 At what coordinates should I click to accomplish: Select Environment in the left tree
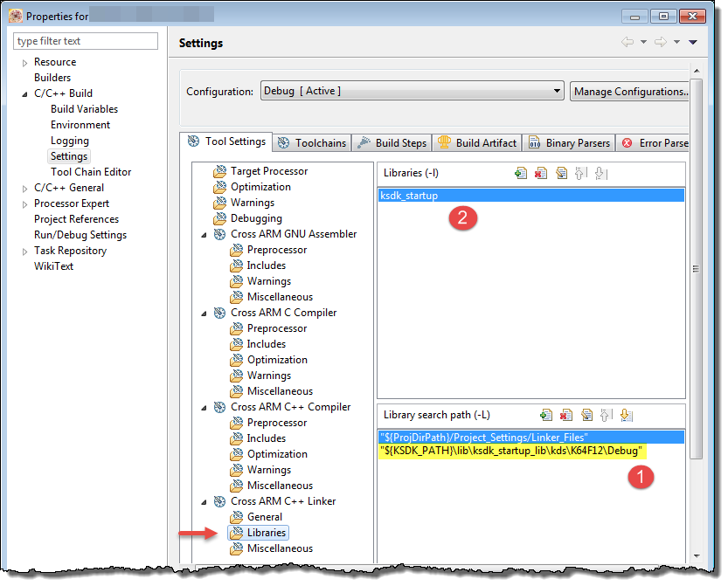pos(80,125)
